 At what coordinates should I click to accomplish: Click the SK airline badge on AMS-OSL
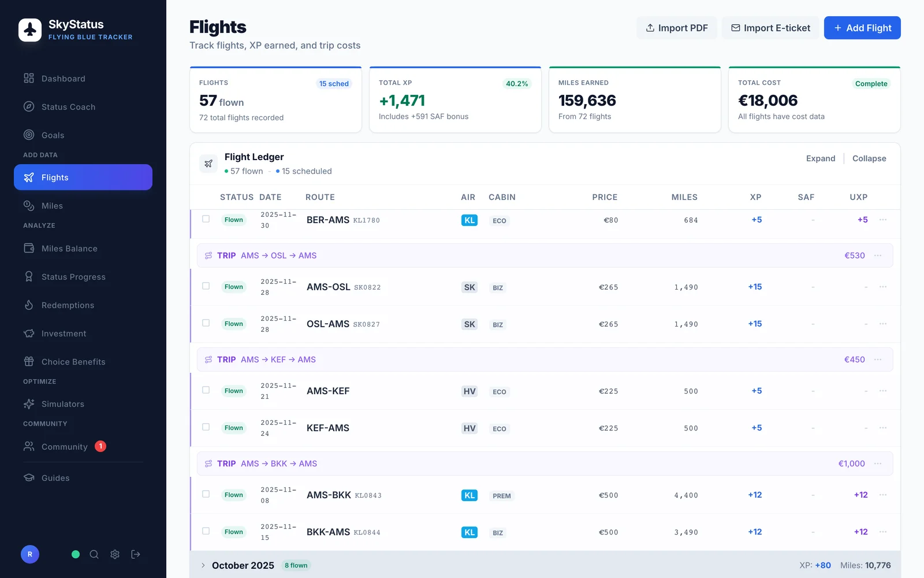coord(470,287)
